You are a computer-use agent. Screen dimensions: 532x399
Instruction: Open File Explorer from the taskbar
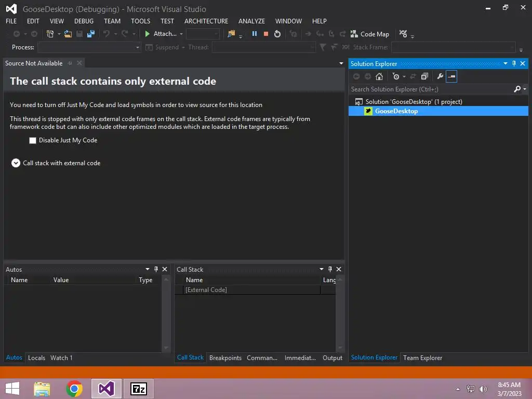point(42,389)
